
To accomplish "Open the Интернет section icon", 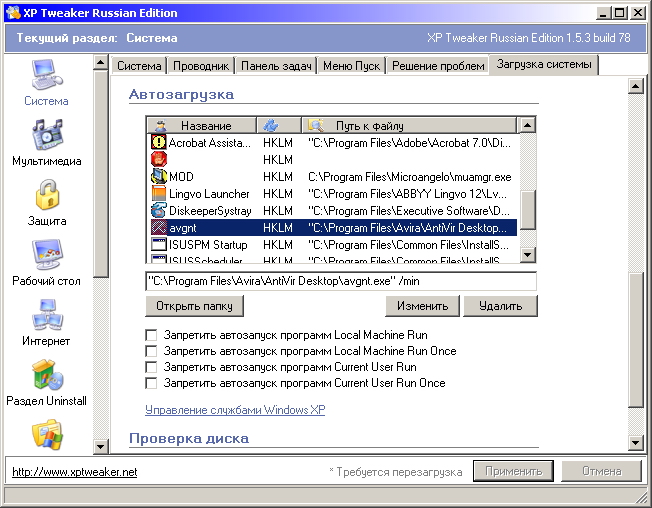I will [47, 315].
